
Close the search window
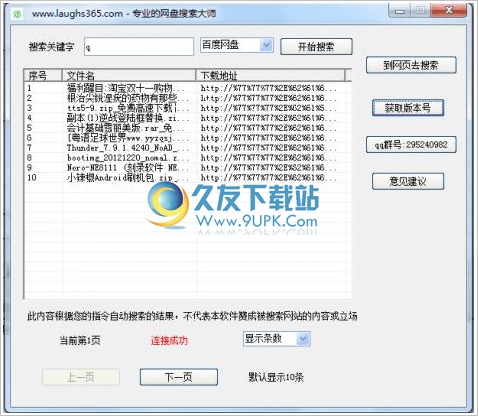pos(449,11)
